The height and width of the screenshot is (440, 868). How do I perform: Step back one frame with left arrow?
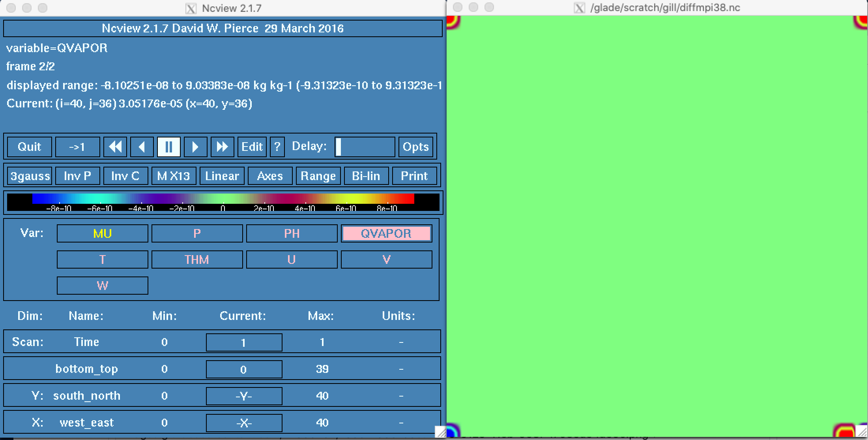coord(142,147)
